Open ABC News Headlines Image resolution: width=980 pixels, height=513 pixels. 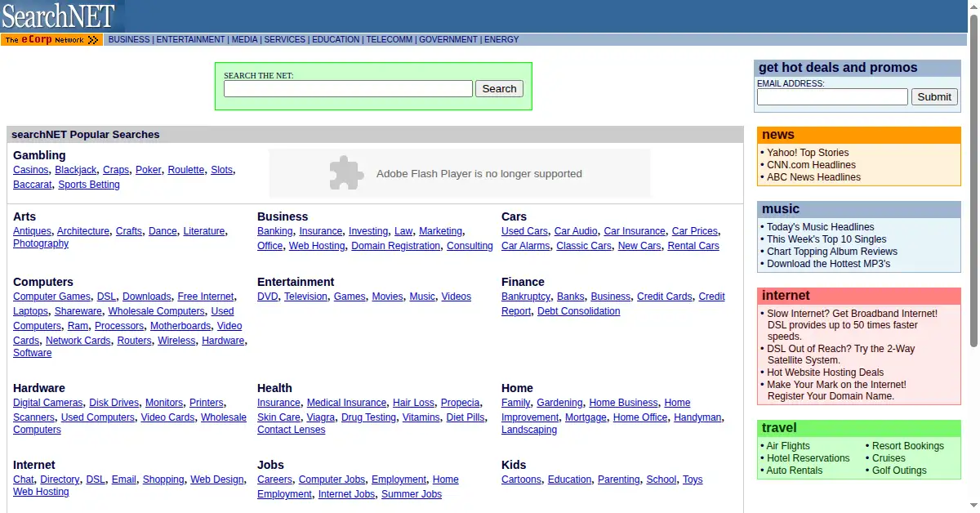tap(813, 177)
